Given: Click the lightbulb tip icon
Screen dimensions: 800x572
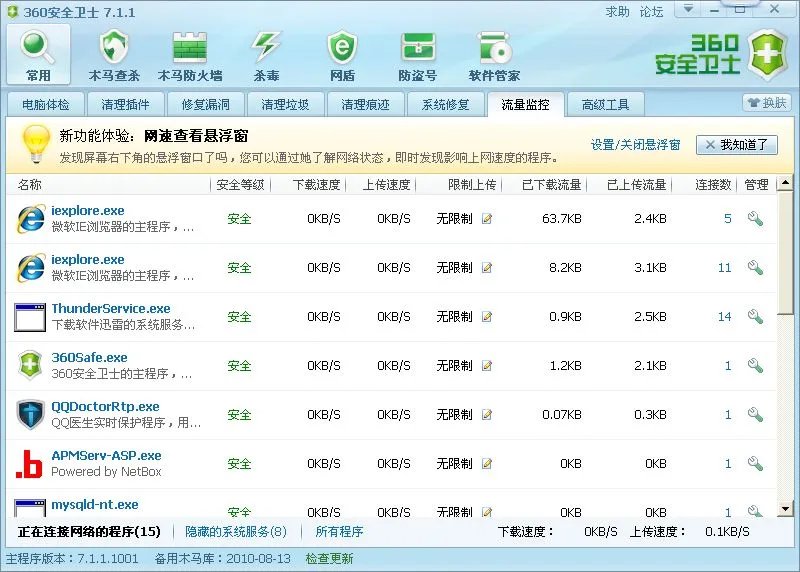Looking at the screenshot, I should click(x=36, y=144).
